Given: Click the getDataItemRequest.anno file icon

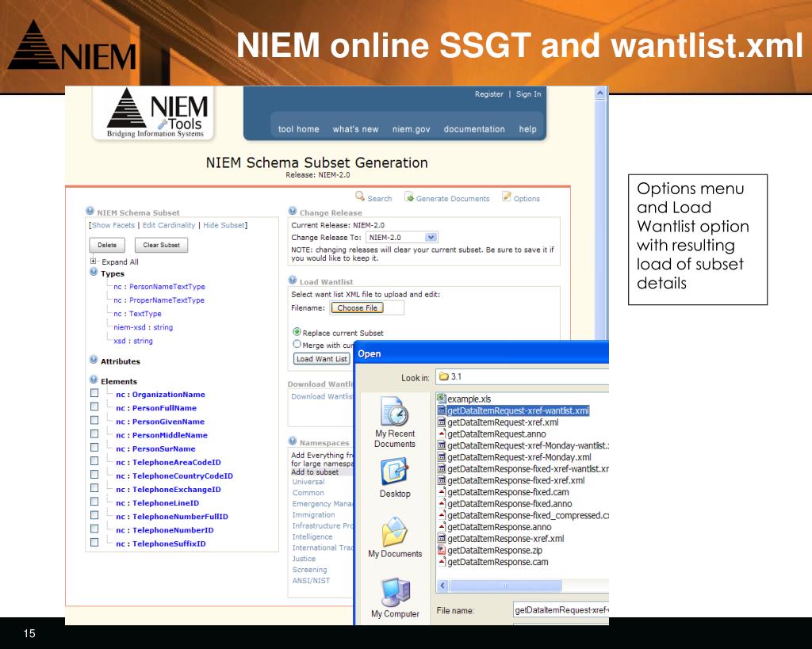Looking at the screenshot, I should pos(441,433).
